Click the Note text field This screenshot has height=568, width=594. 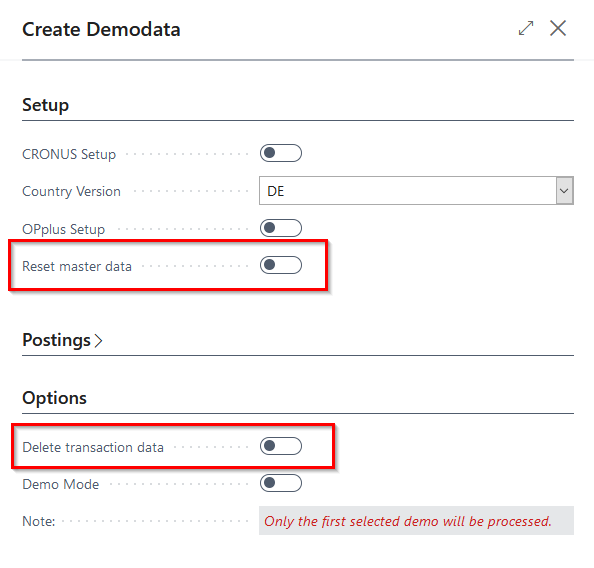[x=416, y=521]
